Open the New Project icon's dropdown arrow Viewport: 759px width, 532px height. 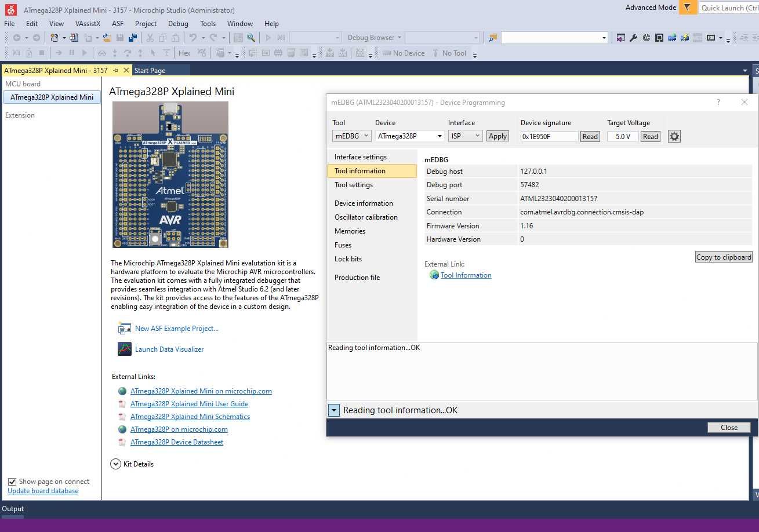(x=63, y=38)
